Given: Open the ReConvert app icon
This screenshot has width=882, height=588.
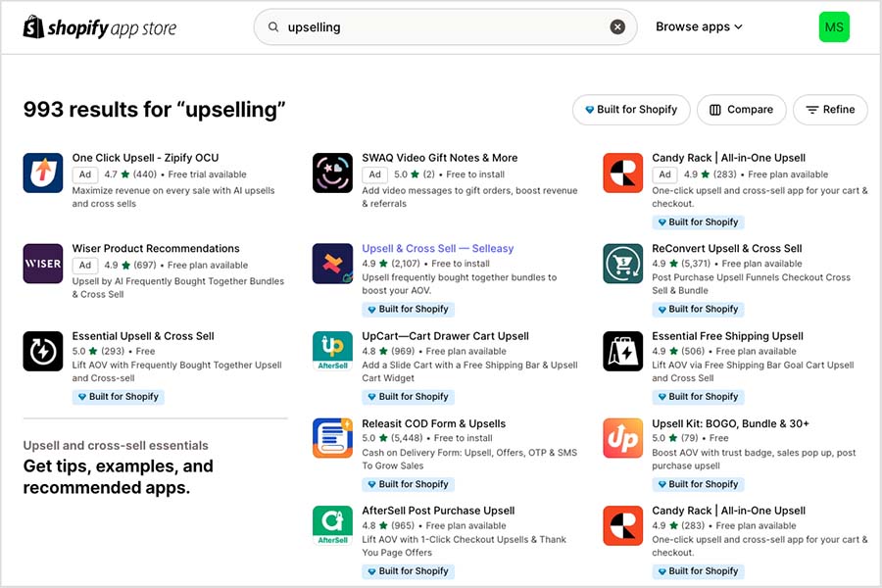Looking at the screenshot, I should tap(622, 264).
